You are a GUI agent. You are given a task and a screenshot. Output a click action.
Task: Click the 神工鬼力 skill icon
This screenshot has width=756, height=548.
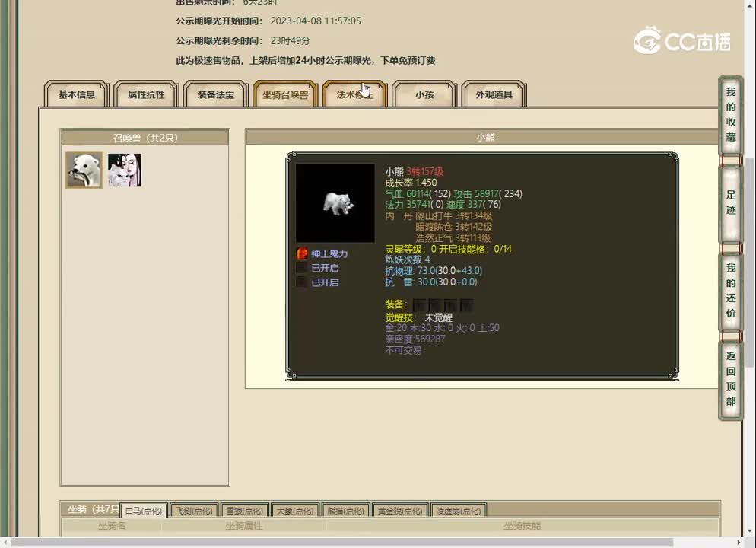(x=302, y=253)
